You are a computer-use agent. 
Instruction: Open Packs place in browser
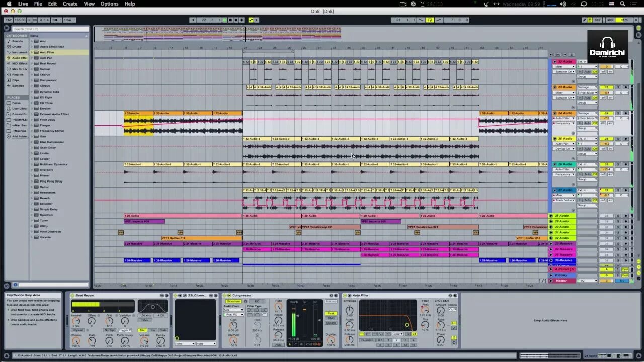[x=16, y=103]
